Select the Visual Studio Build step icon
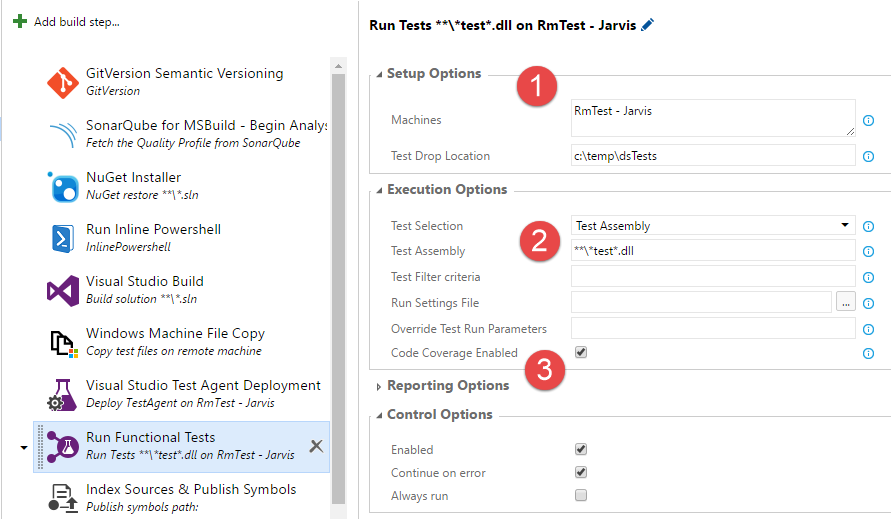This screenshot has width=891, height=519. click(63, 291)
